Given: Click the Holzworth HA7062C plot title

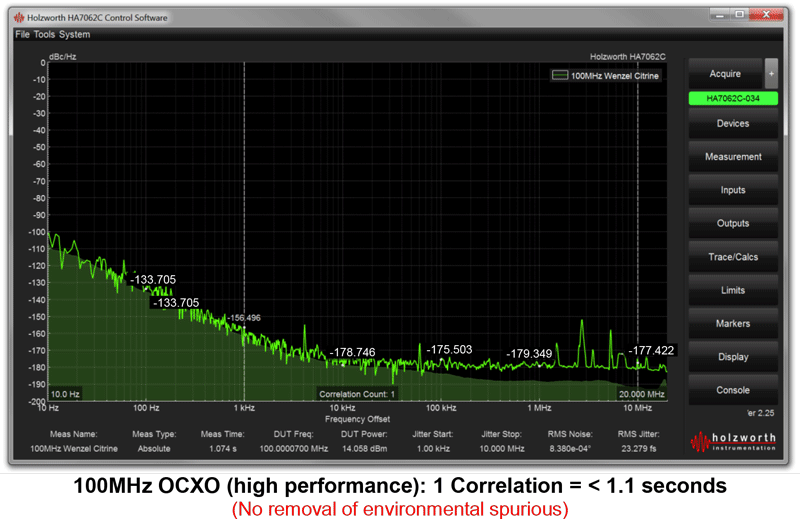Looking at the screenshot, I should coord(628,57).
